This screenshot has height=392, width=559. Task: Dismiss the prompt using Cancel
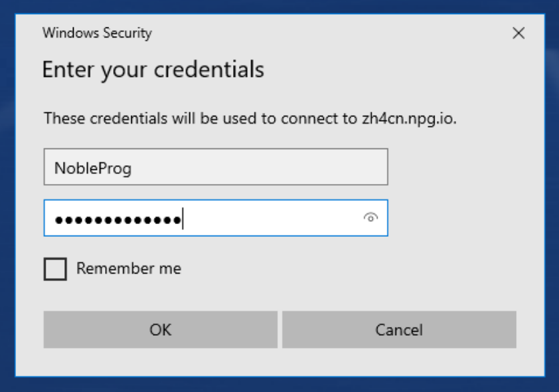click(x=399, y=330)
